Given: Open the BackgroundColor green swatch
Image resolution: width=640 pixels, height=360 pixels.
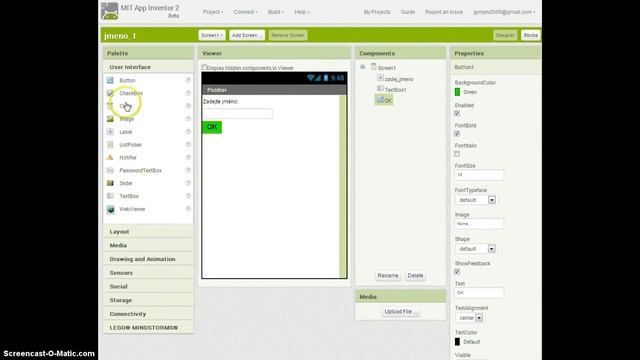Looking at the screenshot, I should click(x=457, y=92).
